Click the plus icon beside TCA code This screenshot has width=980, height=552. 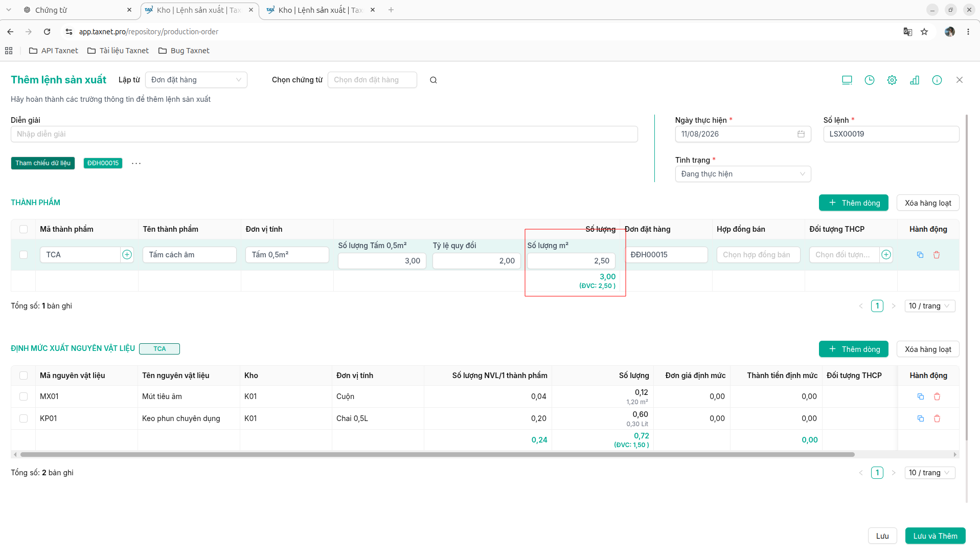[127, 255]
